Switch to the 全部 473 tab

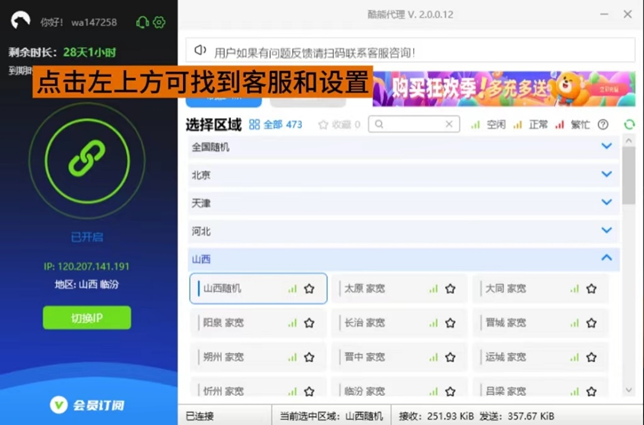[276, 125]
